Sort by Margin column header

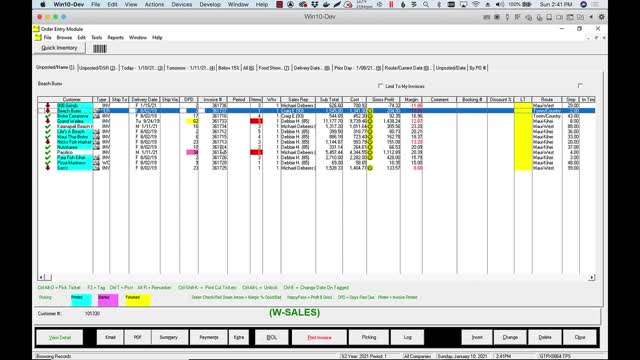pyautogui.click(x=411, y=100)
